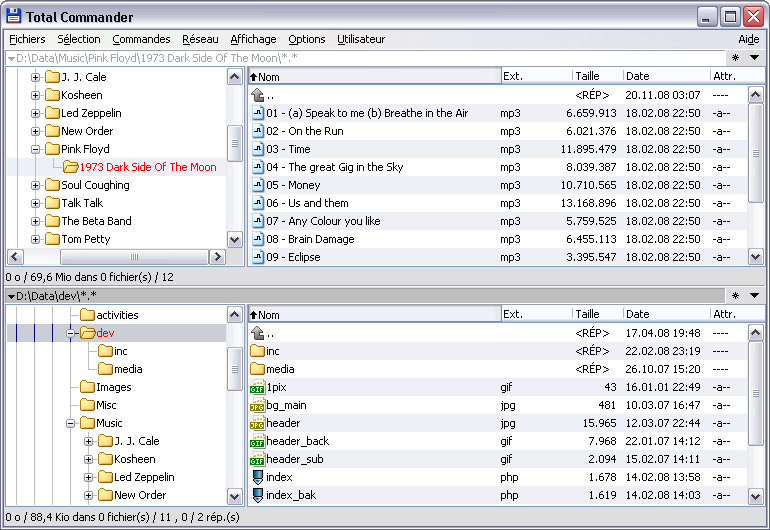Click the PHP icon of index_bak
This screenshot has width=770, height=530.
pyautogui.click(x=257, y=495)
